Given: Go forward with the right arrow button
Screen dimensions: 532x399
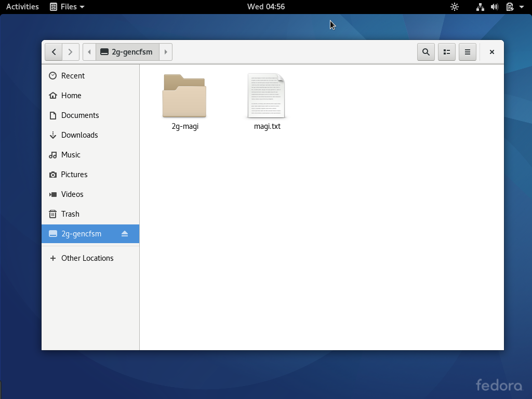Looking at the screenshot, I should pos(71,52).
